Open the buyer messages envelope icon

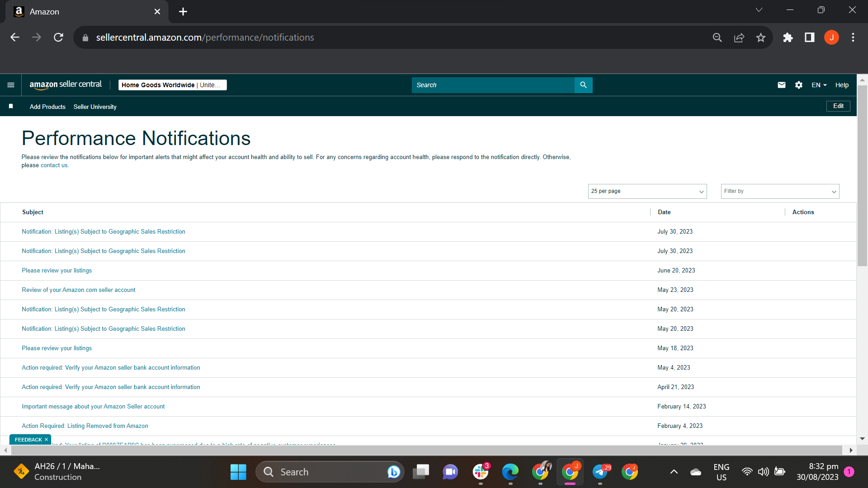click(782, 85)
